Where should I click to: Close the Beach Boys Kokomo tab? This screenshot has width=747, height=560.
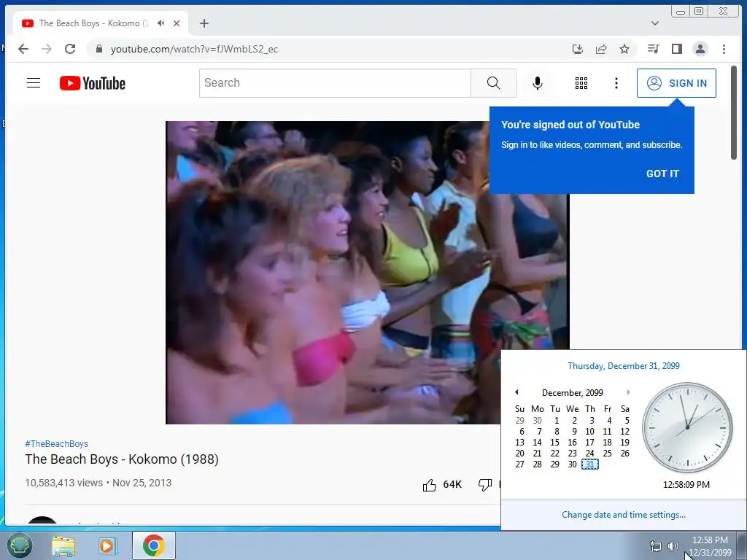pyautogui.click(x=177, y=23)
